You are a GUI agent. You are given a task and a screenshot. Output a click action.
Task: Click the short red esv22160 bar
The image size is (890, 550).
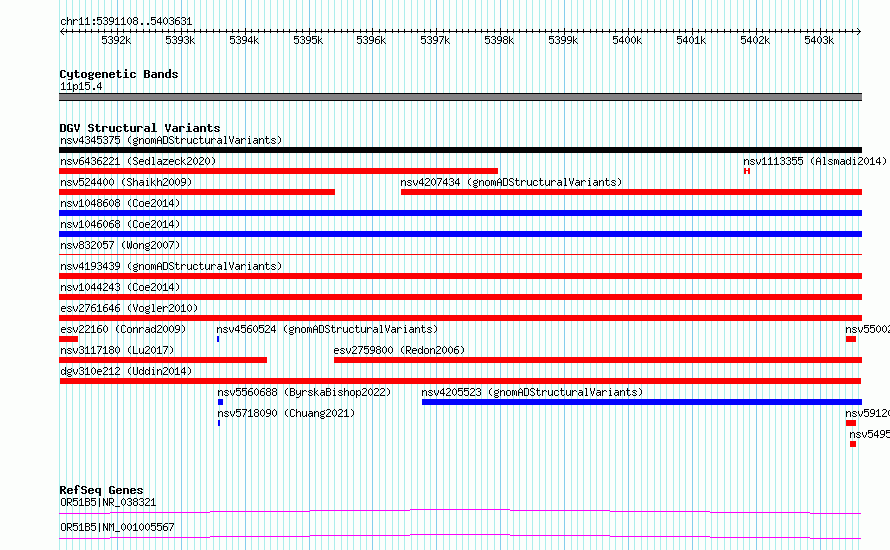tap(68, 339)
